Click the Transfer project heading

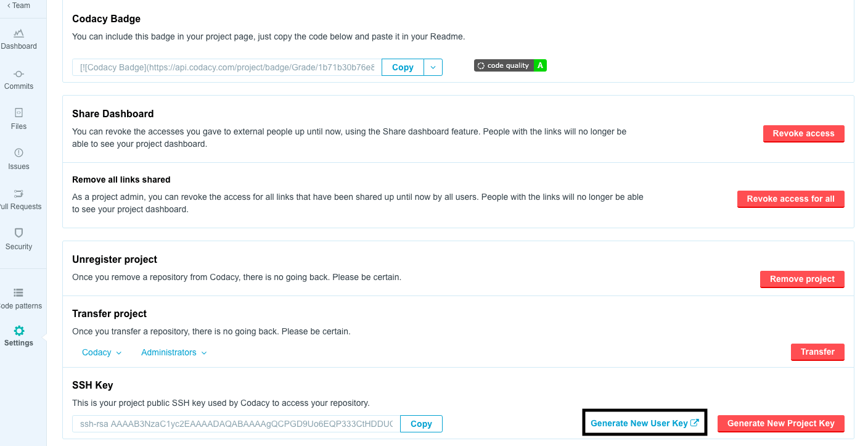coord(109,313)
